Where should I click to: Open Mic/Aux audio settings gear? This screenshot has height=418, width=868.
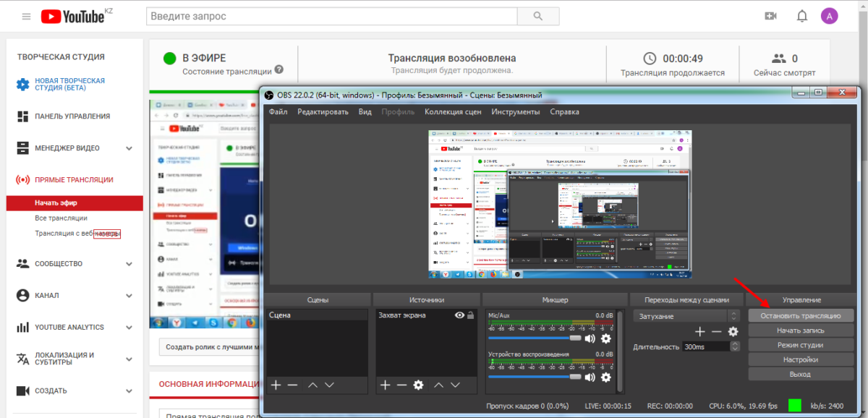[606, 338]
